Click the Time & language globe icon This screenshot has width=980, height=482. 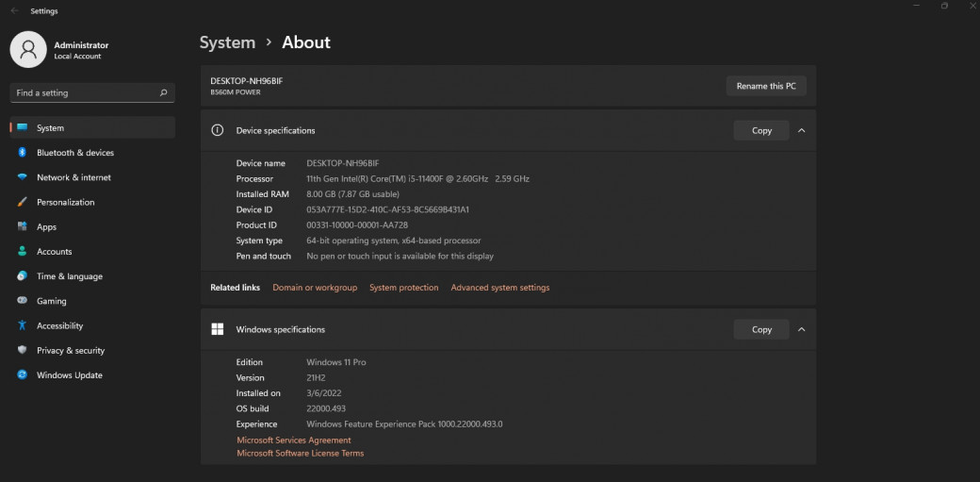coord(22,276)
